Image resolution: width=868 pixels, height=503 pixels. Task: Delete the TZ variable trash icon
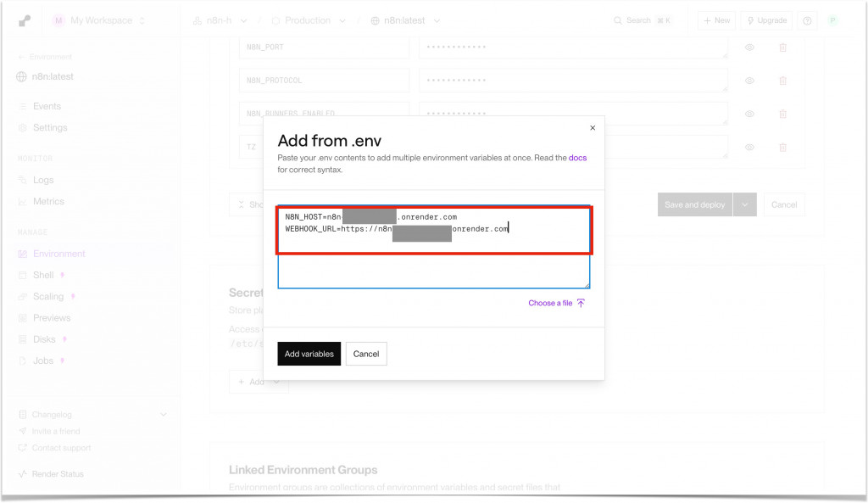click(x=782, y=148)
